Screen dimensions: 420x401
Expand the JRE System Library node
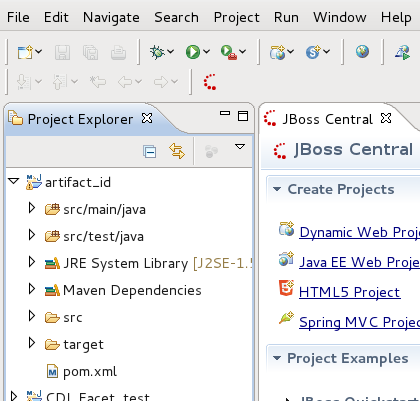point(32,262)
